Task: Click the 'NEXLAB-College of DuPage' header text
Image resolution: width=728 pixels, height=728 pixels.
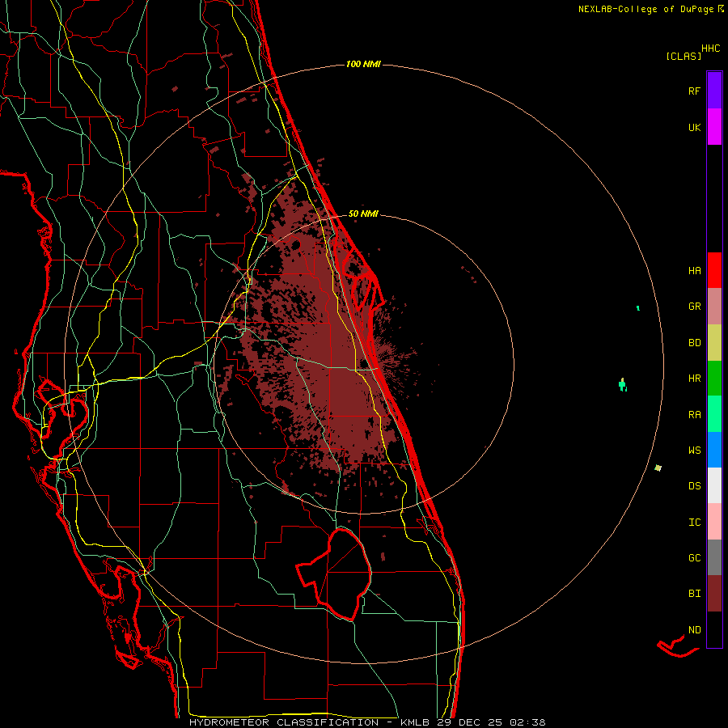Action: pos(645,9)
